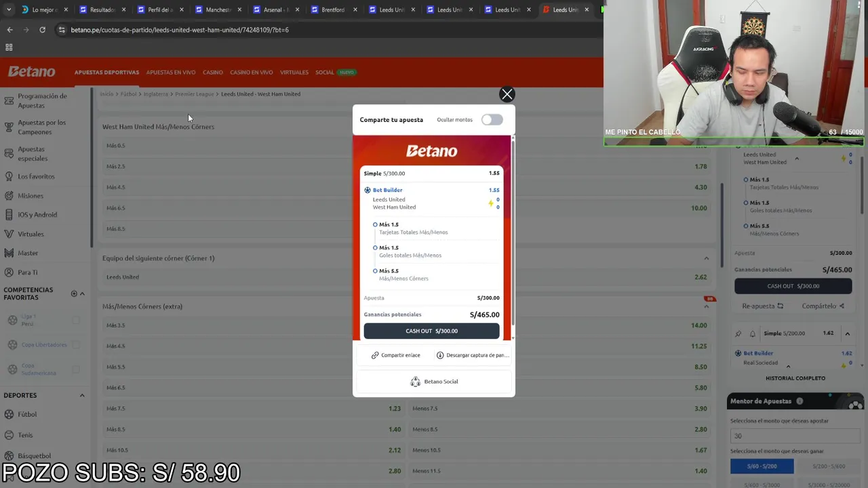Viewport: 868px width, 488px height.
Task: Open the Inglaterra breadcrumb link
Action: pos(156,94)
